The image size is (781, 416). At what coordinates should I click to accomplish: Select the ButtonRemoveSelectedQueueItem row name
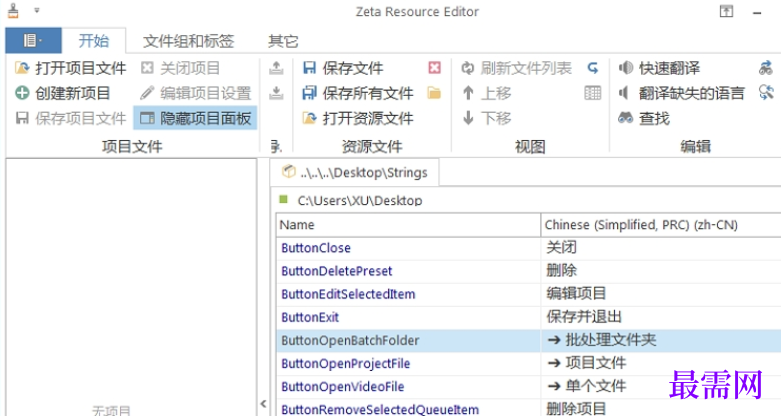pyautogui.click(x=380, y=410)
